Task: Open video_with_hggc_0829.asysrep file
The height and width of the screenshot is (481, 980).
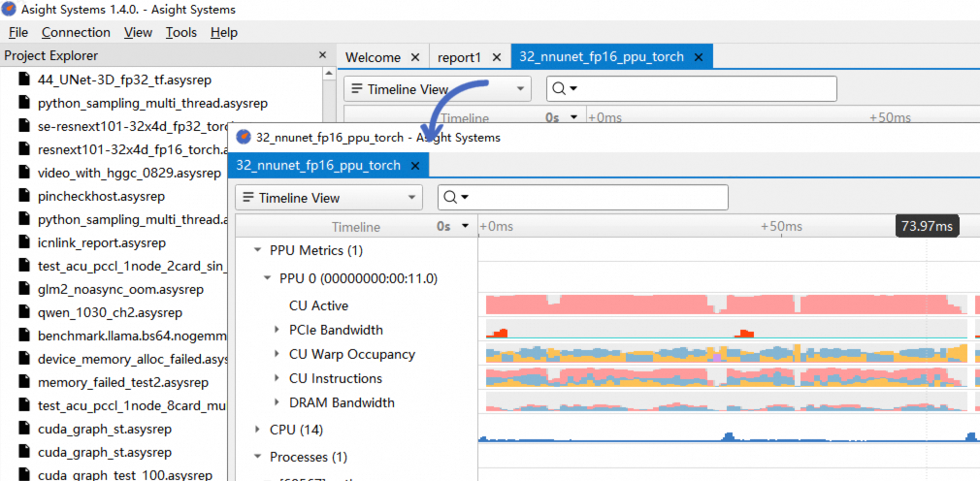Action: point(129,173)
